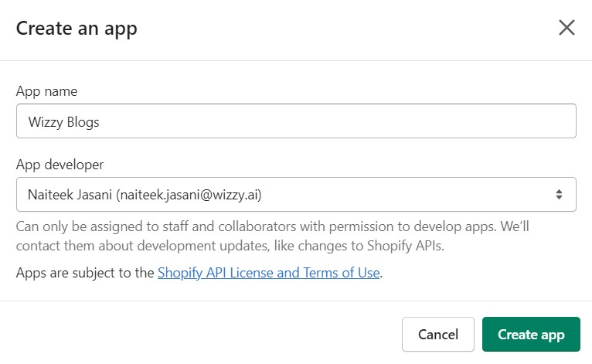
Task: Click the up-down arrows in developer selector
Action: pyautogui.click(x=559, y=195)
